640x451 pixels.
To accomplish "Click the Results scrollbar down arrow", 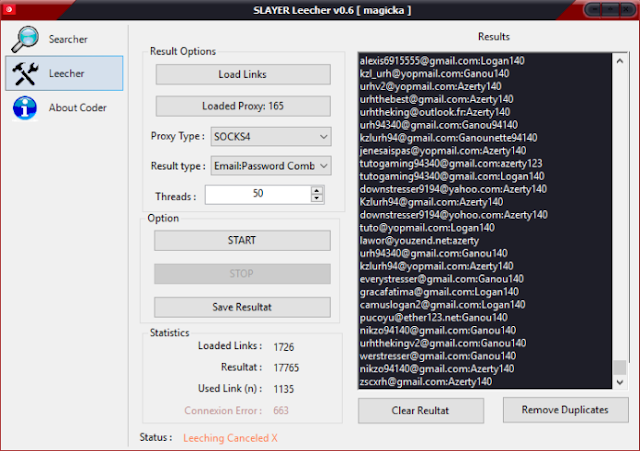I will pyautogui.click(x=620, y=382).
